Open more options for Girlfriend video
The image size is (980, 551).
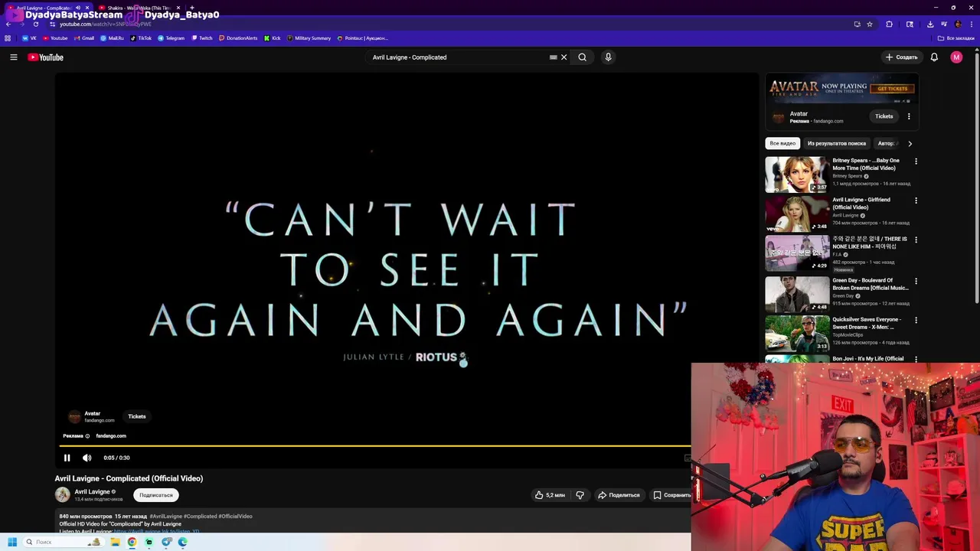pos(916,201)
